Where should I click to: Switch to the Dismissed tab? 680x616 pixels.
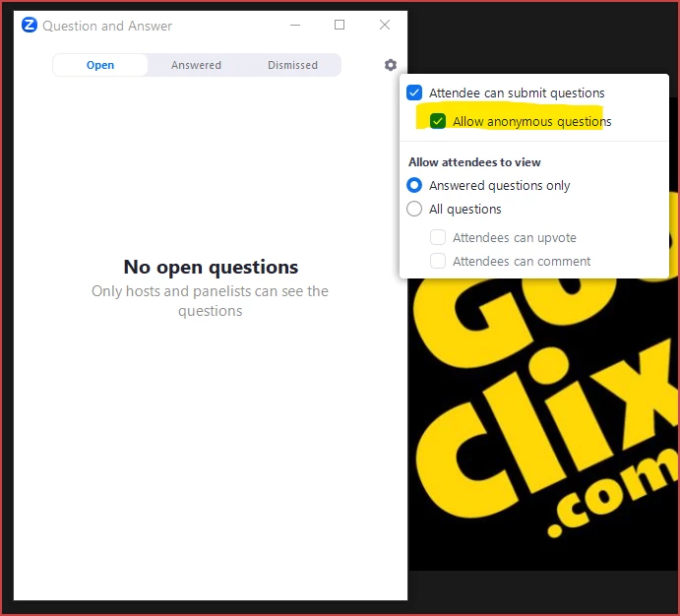292,65
